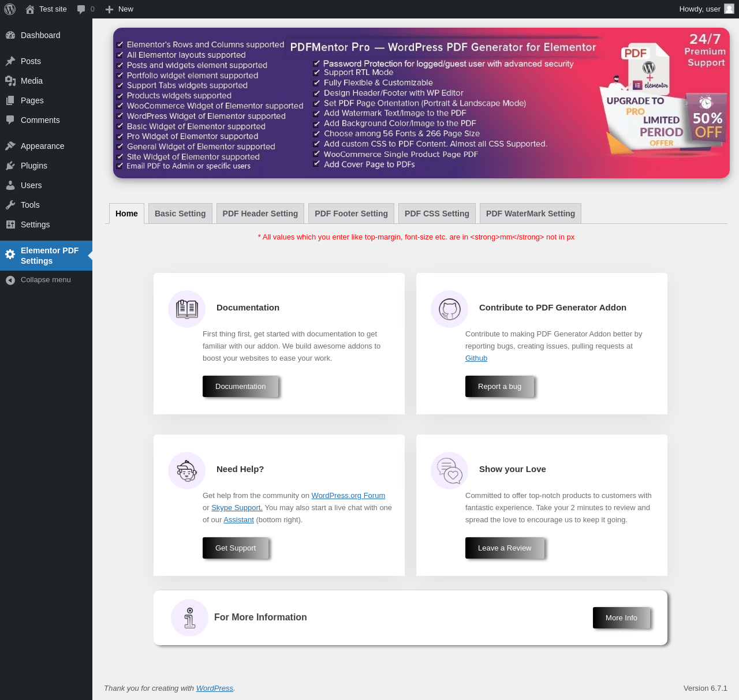The width and height of the screenshot is (739, 700).
Task: Click the Settings sliders icon
Action: (10, 224)
